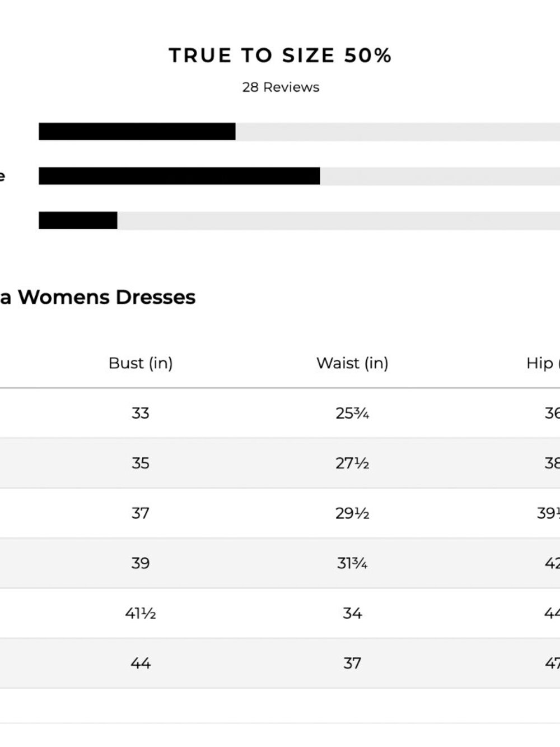Select the bust 39 cell
Viewport: 560px width, 747px height.
[x=141, y=563]
